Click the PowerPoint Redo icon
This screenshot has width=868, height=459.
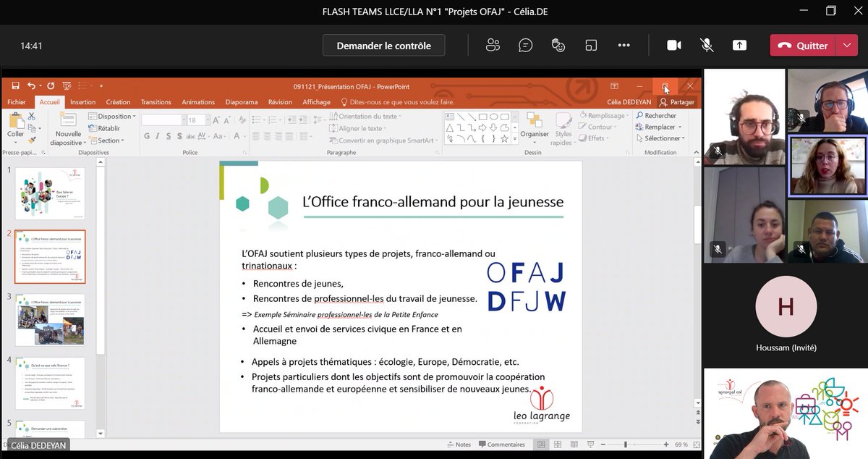pyautogui.click(x=49, y=85)
